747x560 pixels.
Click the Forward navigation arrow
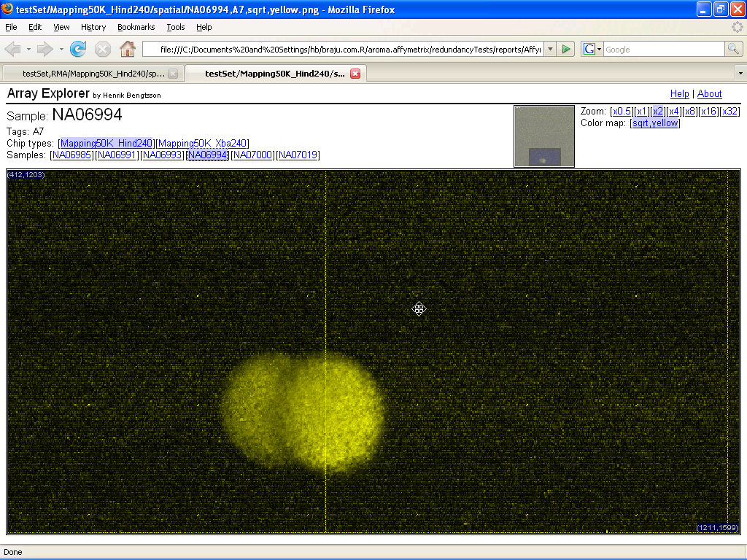45,50
